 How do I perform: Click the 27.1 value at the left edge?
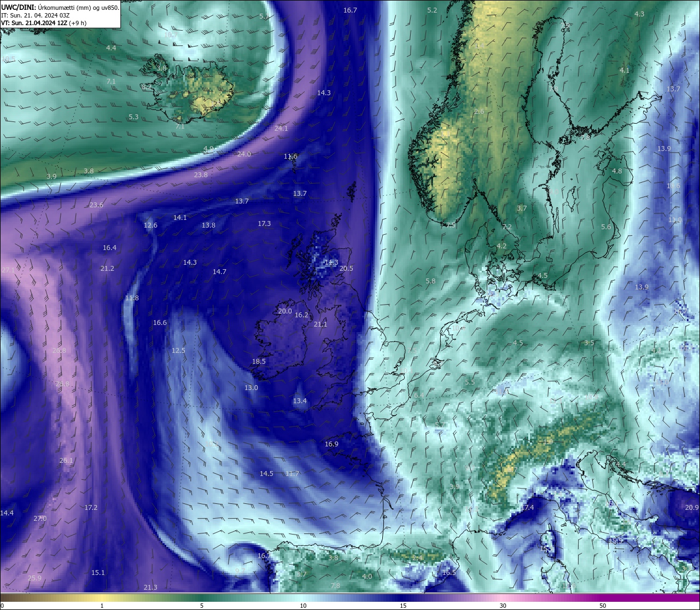(8, 270)
